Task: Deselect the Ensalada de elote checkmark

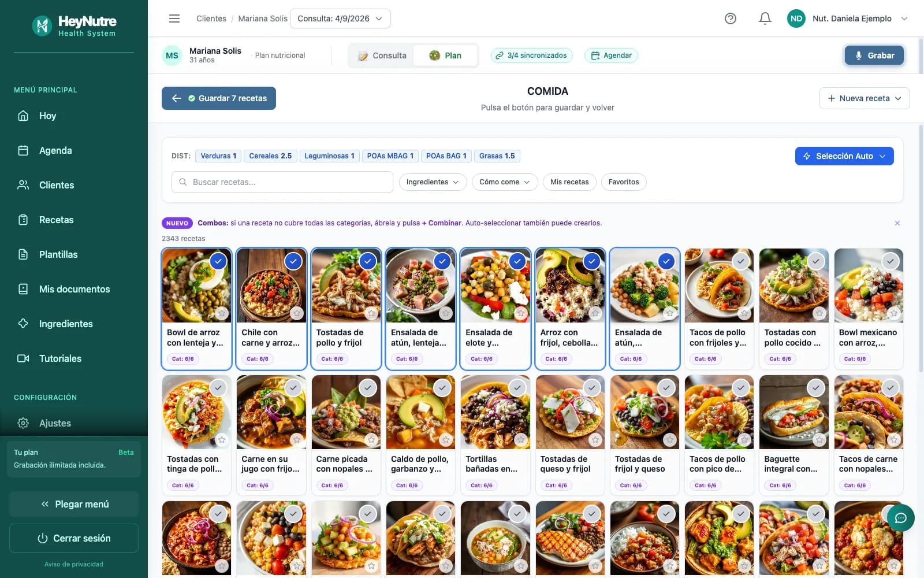Action: 517,261
